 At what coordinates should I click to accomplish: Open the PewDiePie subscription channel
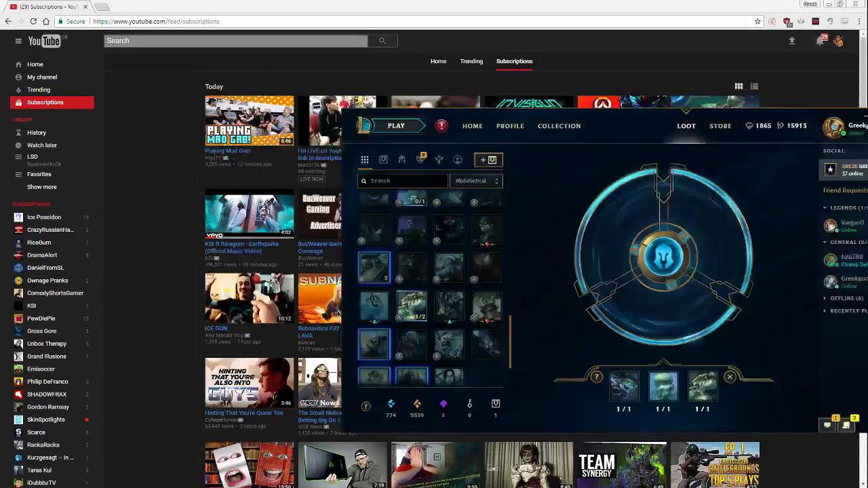[x=41, y=319]
